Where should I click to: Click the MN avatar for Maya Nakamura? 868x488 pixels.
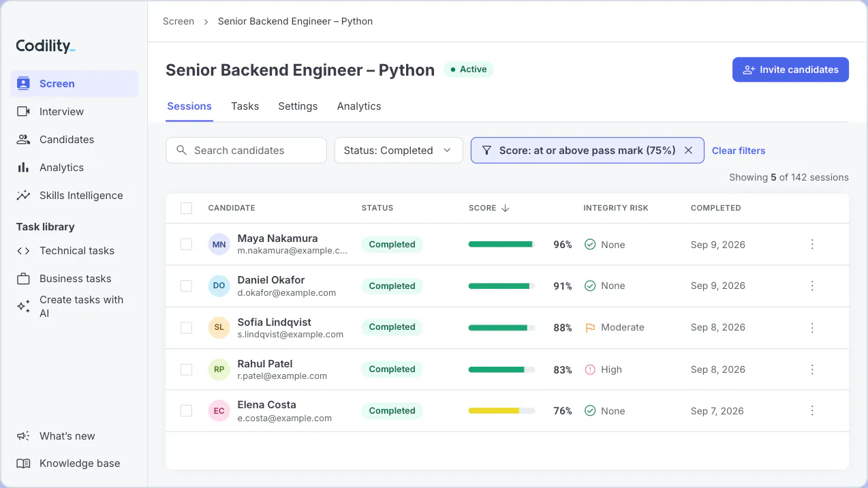pos(219,244)
